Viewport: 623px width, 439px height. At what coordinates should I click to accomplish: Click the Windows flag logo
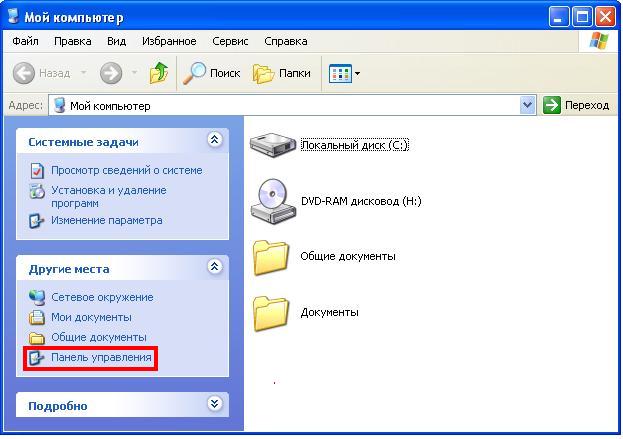[x=599, y=41]
